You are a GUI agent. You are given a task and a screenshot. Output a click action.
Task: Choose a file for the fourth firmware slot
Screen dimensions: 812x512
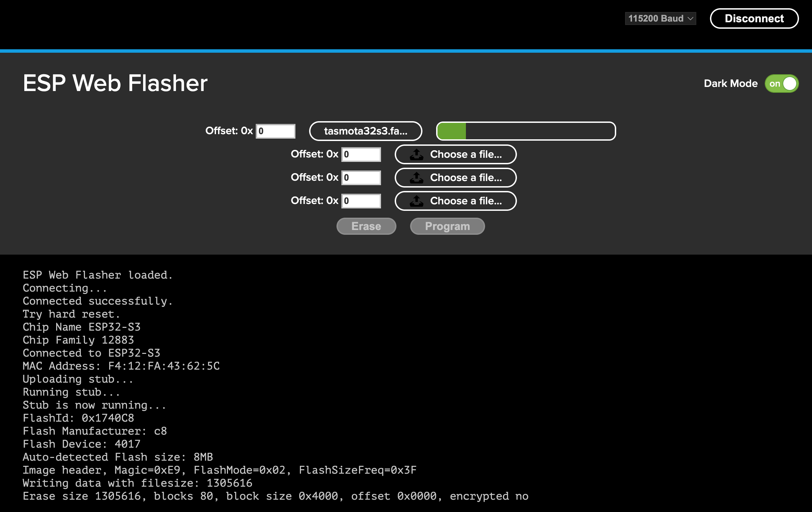click(x=455, y=201)
